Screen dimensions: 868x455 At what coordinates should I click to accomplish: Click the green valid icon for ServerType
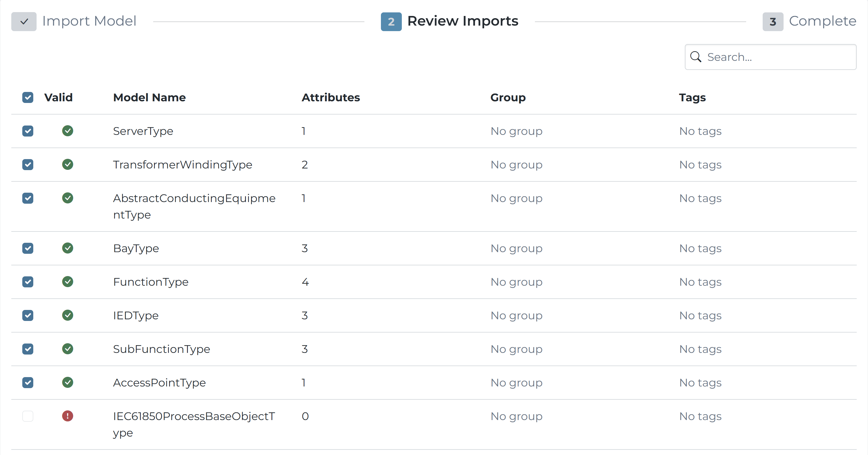(x=68, y=131)
